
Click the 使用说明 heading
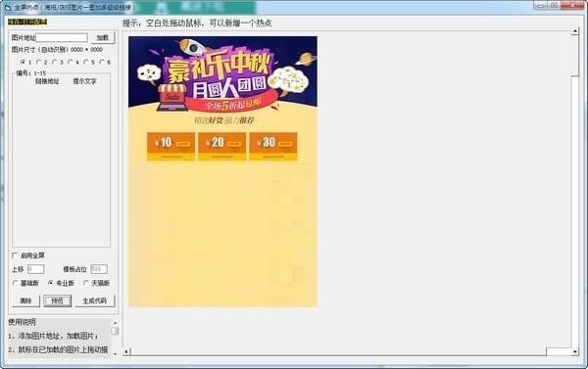(x=23, y=322)
